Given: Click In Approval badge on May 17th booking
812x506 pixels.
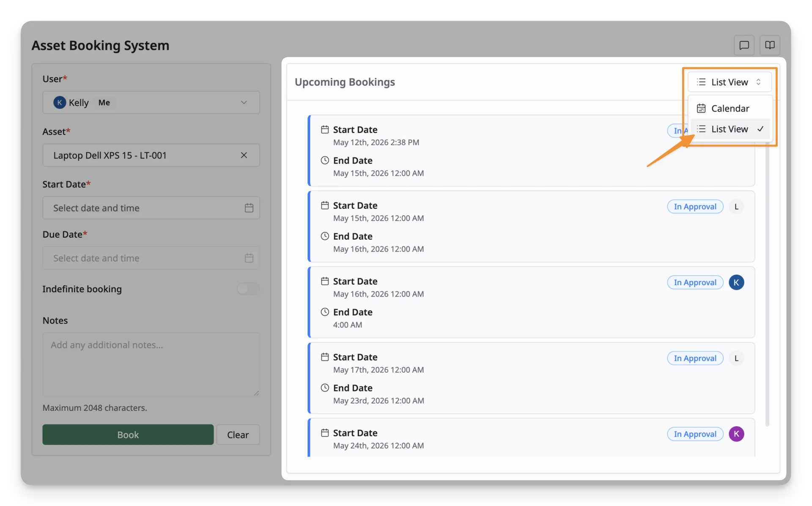Looking at the screenshot, I should pos(695,358).
